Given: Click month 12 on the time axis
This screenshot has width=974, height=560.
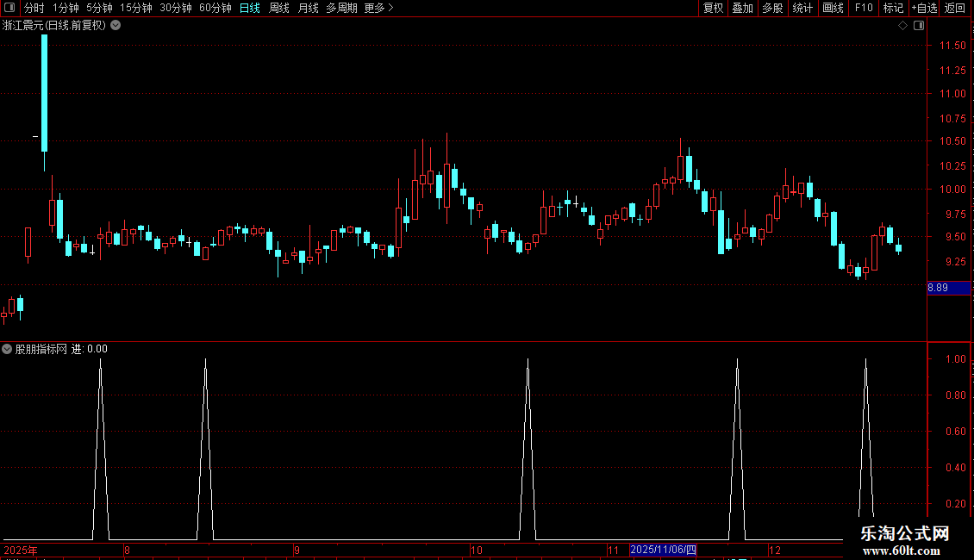Looking at the screenshot, I should click(x=775, y=550).
